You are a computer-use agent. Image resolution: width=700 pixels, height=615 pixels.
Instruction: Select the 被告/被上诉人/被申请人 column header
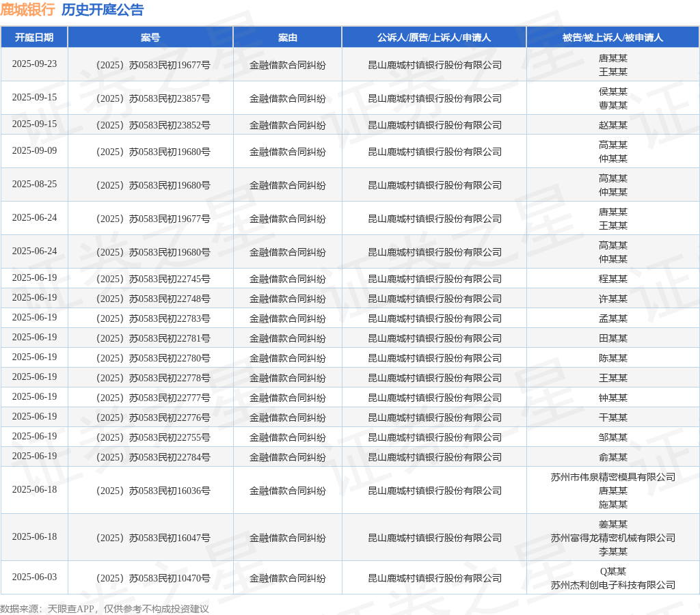612,38
